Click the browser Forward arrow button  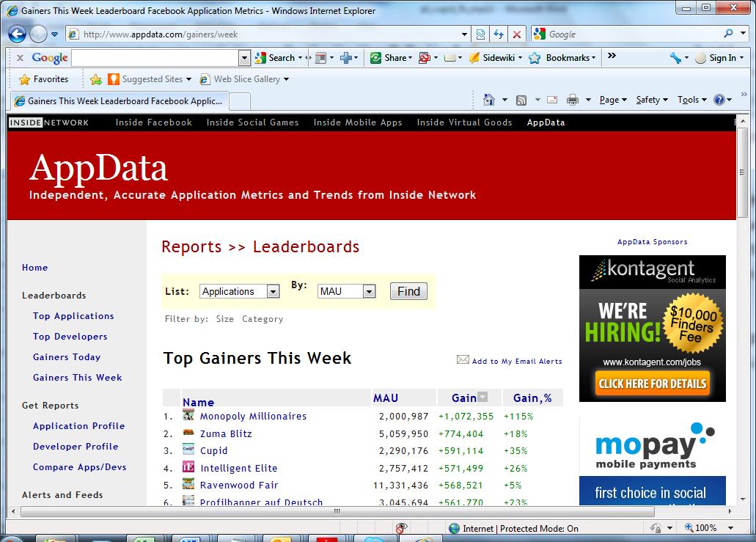point(38,34)
